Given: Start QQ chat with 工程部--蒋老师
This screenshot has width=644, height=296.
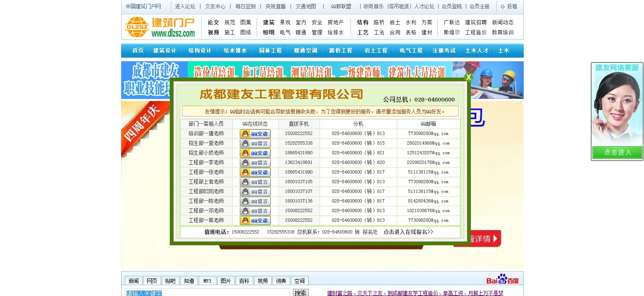Looking at the screenshot, I should click(255, 220).
